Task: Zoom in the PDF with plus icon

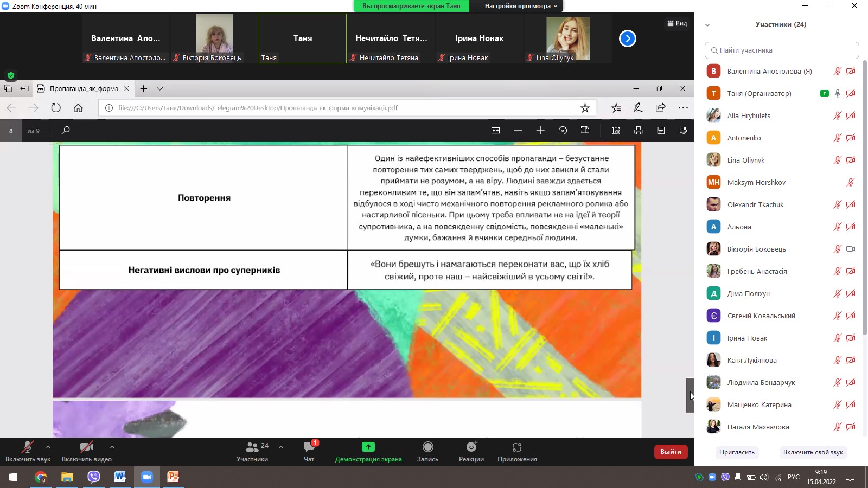Action: click(x=540, y=131)
